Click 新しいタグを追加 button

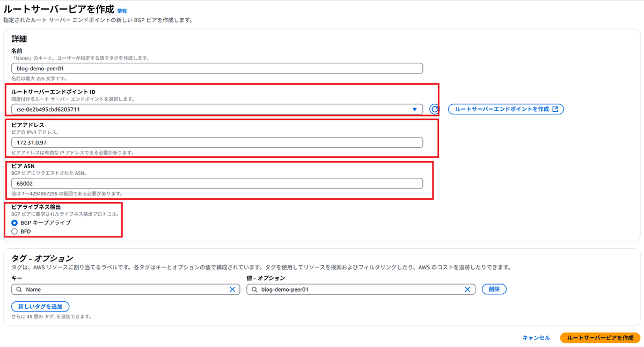tap(40, 307)
